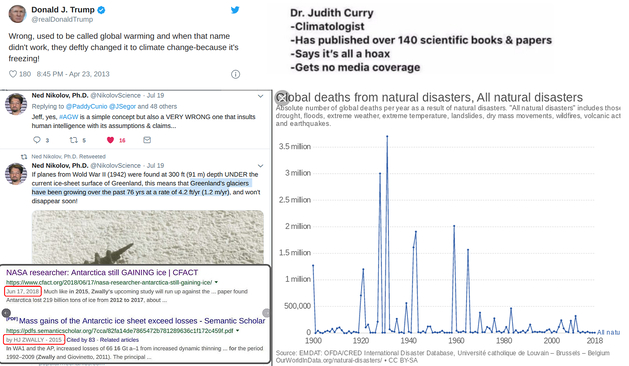Open dropdown arrow beside the cfact.org URL

[x=216, y=282]
